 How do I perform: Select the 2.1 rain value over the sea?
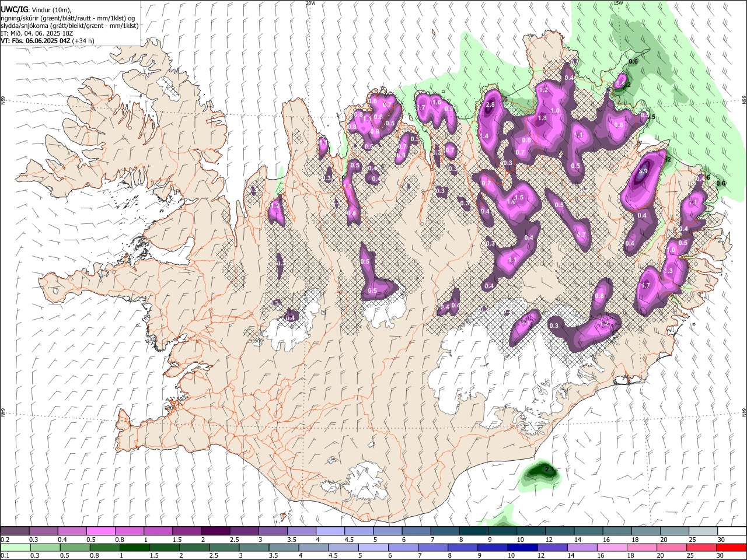(549, 469)
